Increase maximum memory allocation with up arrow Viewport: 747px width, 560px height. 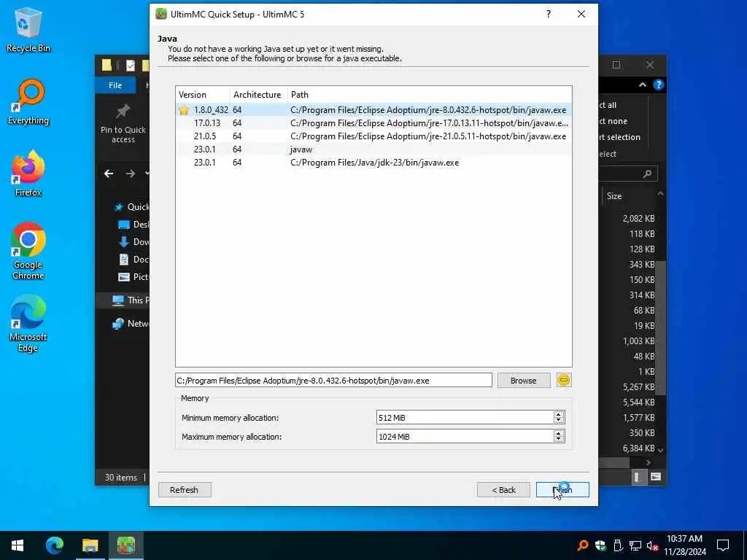(559, 433)
